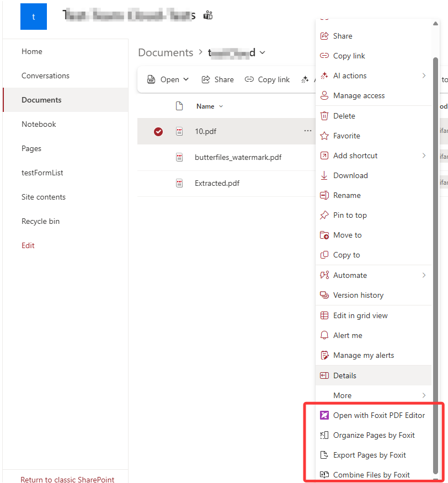448x483 pixels.
Task: Open the dropdown arrow next to toolbar Open
Action: pos(185,79)
